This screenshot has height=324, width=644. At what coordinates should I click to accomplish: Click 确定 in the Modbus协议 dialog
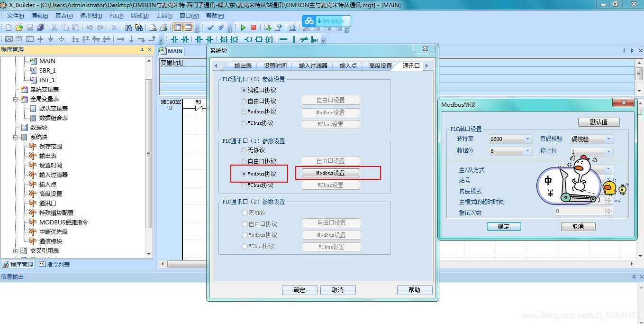pyautogui.click(x=504, y=227)
